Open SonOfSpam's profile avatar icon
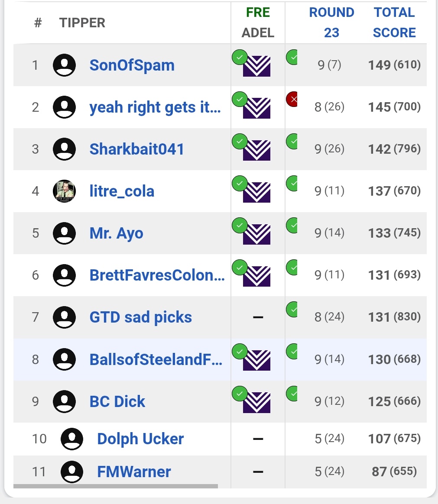 [64, 65]
